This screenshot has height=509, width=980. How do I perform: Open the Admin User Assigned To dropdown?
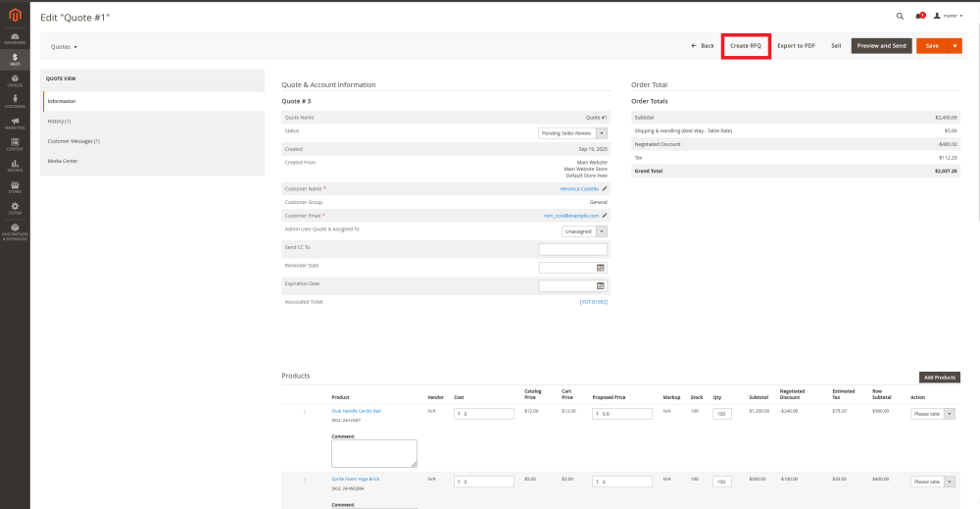[x=584, y=231]
